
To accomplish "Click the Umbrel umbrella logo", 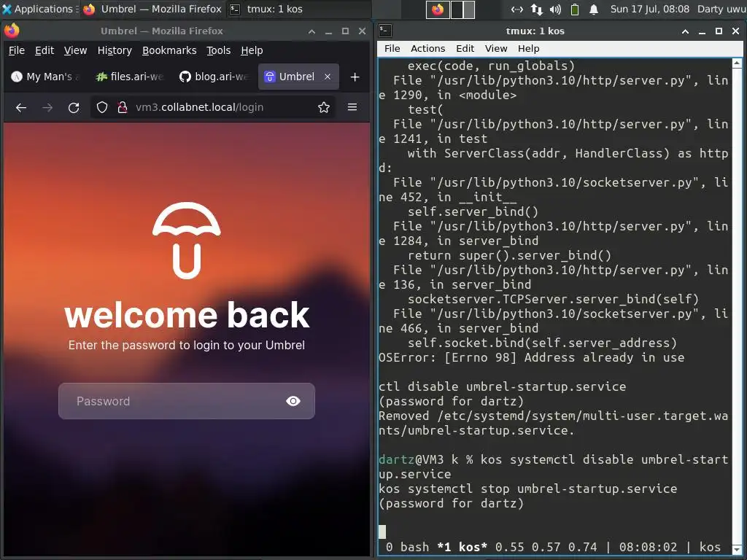I will tap(187, 240).
